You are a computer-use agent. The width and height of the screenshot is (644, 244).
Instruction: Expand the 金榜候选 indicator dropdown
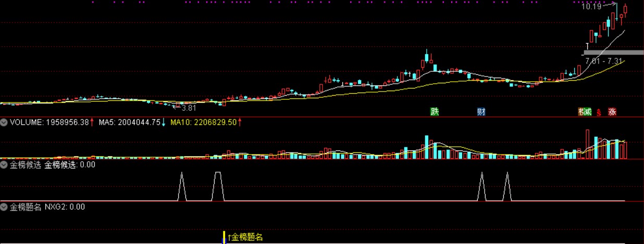point(4,164)
